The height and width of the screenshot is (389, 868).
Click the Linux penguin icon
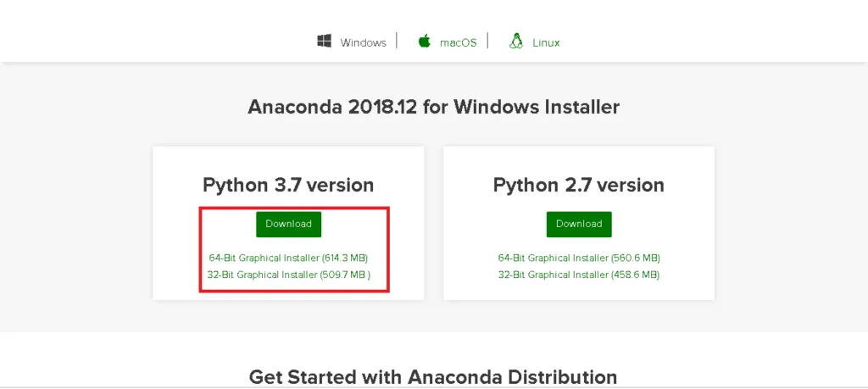515,42
